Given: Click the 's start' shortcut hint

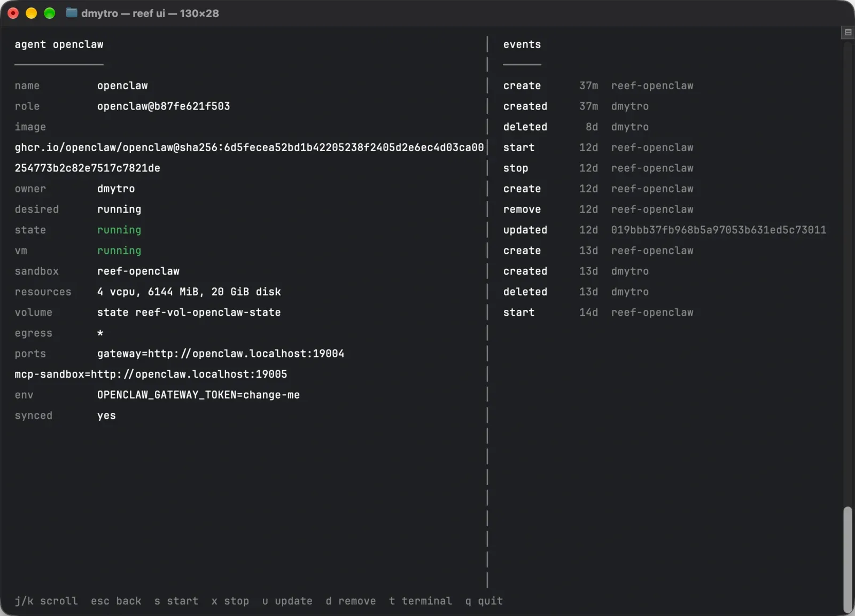Looking at the screenshot, I should pos(176,601).
